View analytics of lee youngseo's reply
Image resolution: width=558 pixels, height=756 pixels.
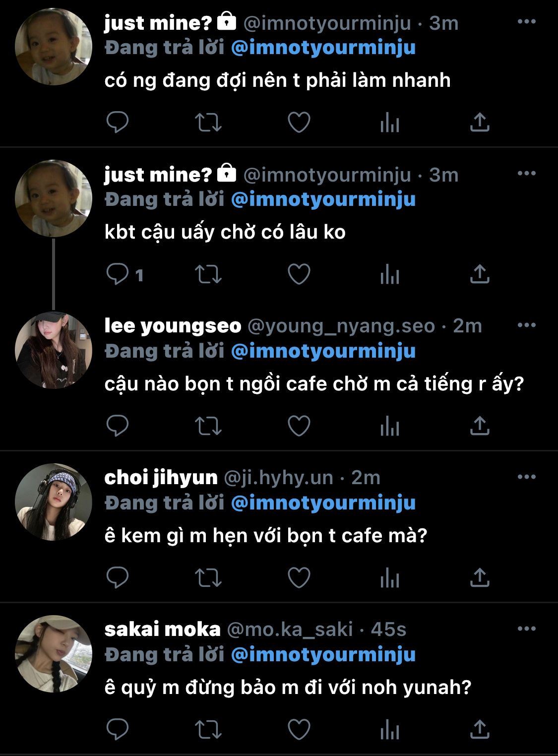[390, 426]
